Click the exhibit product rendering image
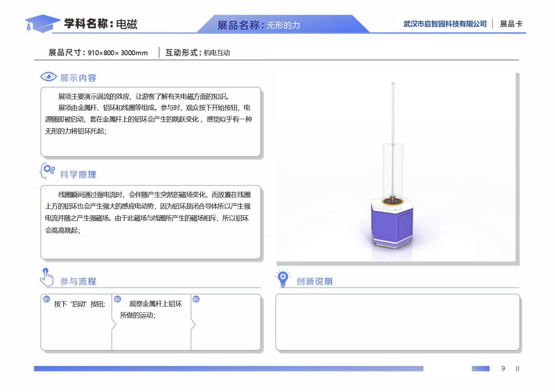The width and height of the screenshot is (555, 392). click(x=396, y=167)
